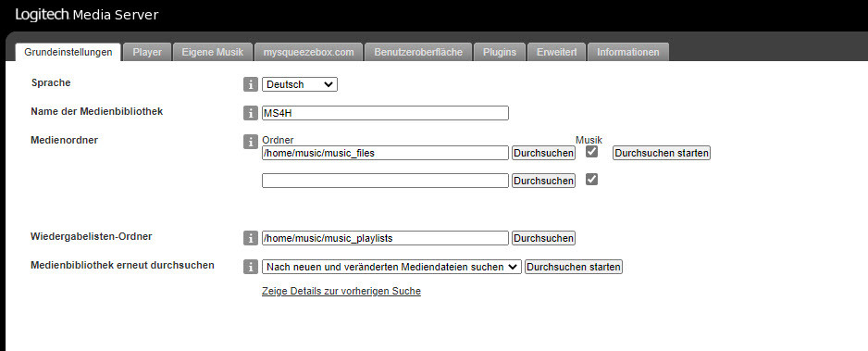Click the 'Wiedergabelisten-Ordner' label
This screenshot has height=351, width=868.
(92, 236)
